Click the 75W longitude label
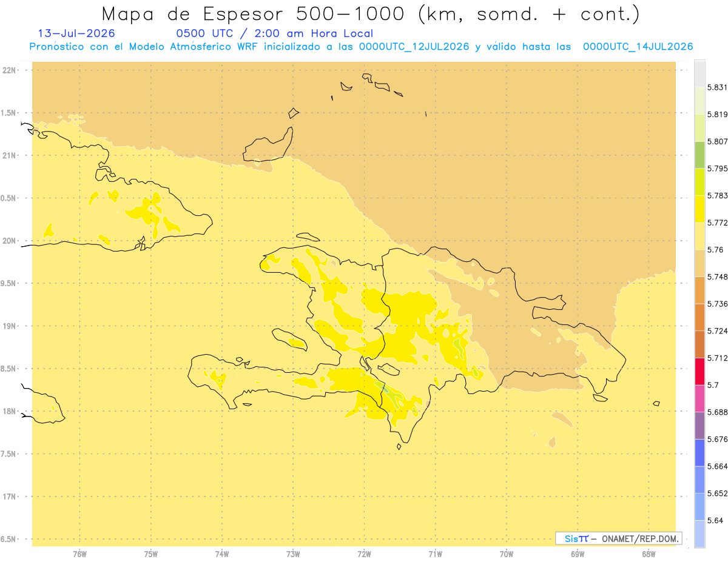Screen dimensions: 728x562 151,554
